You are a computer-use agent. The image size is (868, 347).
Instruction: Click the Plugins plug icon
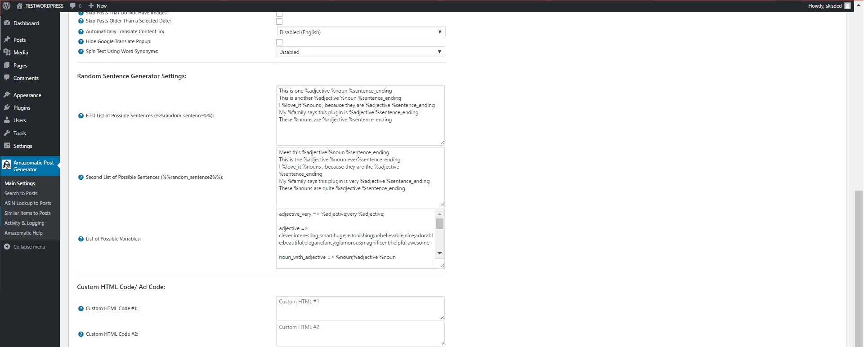pos(7,107)
